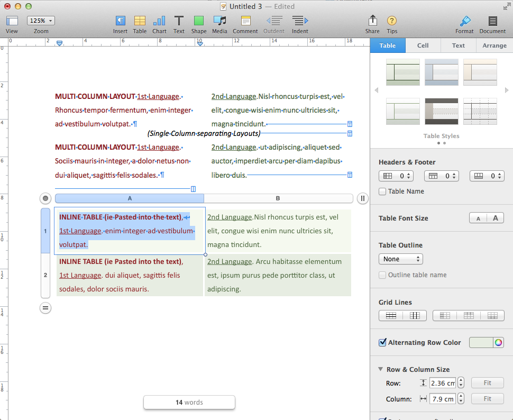
Task: Increase table font size with large A
Action: (496, 218)
